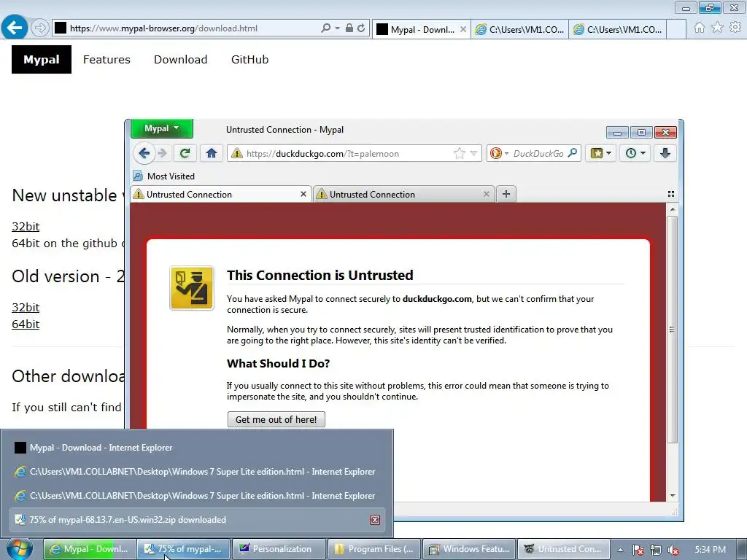
Task: Open the GitHub nav link
Action: point(249,60)
